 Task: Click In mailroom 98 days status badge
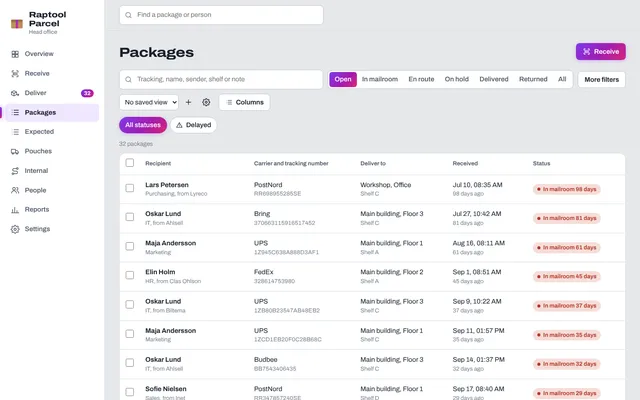[x=567, y=189]
